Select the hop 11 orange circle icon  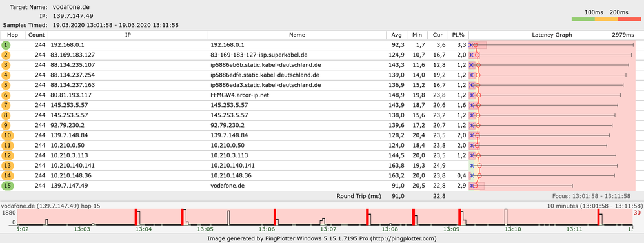point(7,145)
